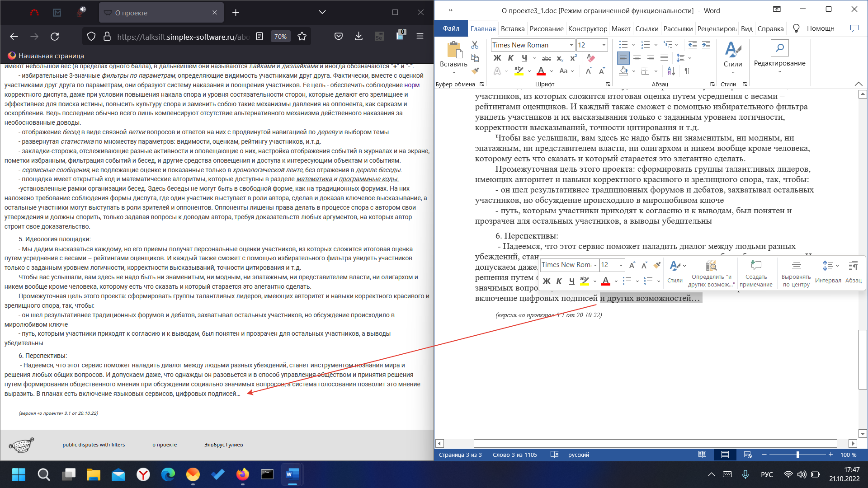The width and height of the screenshot is (868, 488).
Task: Increase paragraph indent in ribbon
Action: point(706,45)
